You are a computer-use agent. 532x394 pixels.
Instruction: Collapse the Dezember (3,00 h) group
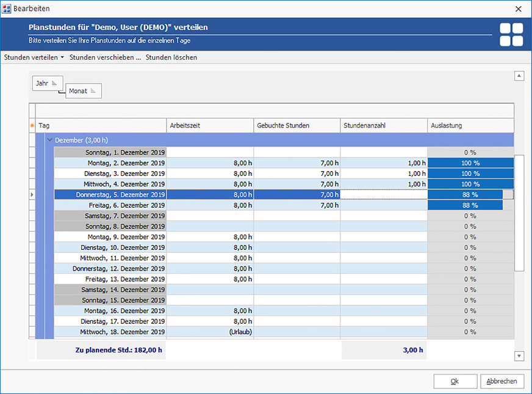[50, 140]
